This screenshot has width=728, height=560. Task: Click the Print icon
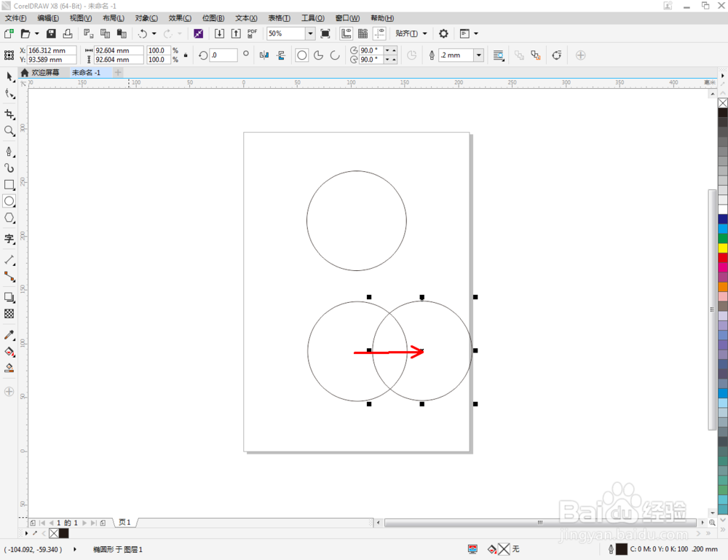pyautogui.click(x=68, y=33)
